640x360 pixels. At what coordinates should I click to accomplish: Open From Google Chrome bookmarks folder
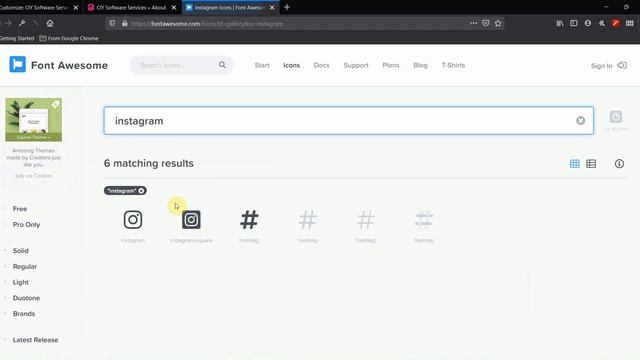point(69,38)
